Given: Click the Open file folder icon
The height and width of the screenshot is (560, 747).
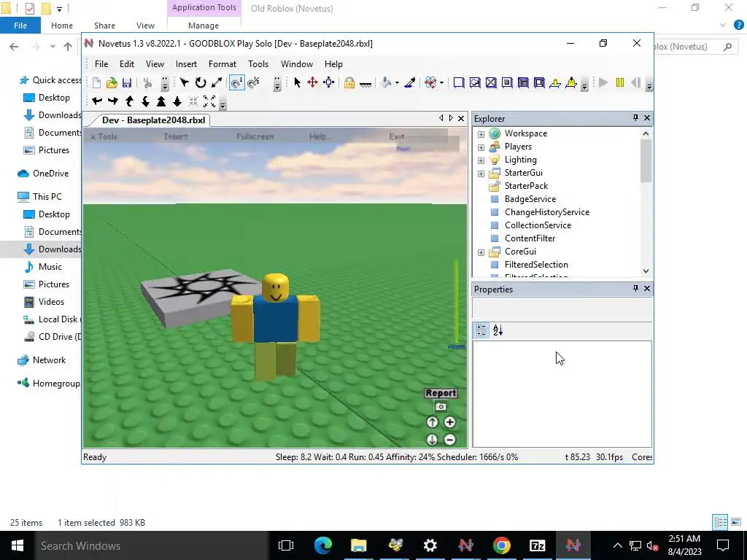Looking at the screenshot, I should point(112,83).
